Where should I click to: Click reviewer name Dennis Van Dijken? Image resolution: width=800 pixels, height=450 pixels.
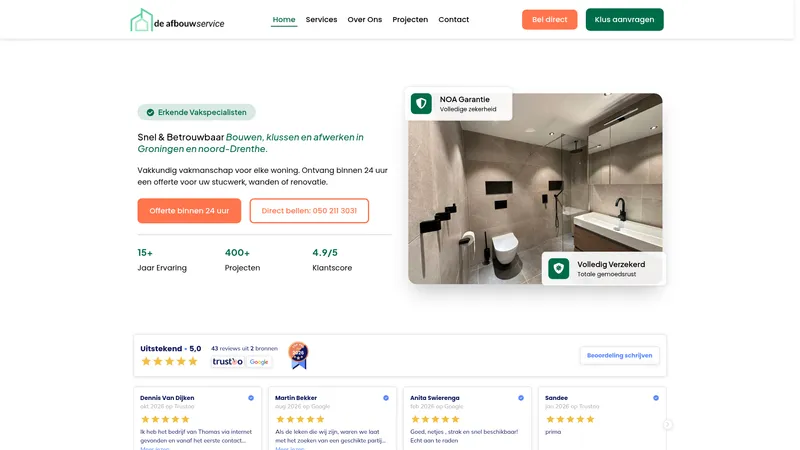tap(167, 398)
